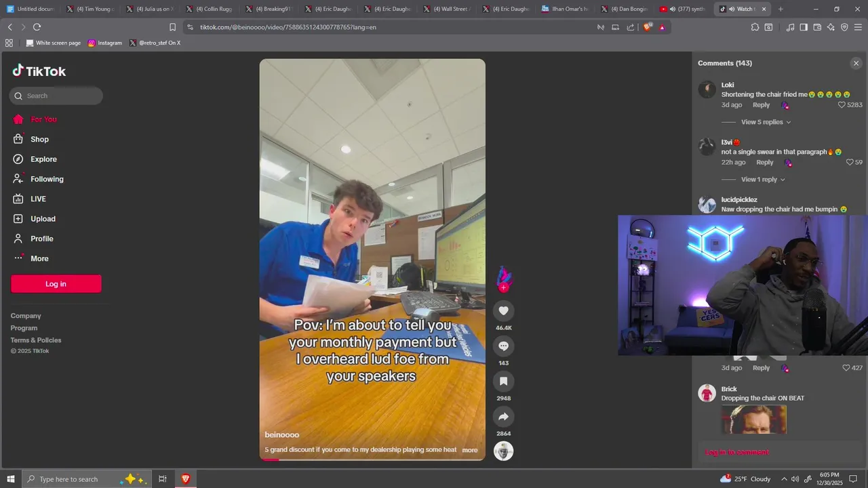Open a new browser tab

pyautogui.click(x=781, y=9)
